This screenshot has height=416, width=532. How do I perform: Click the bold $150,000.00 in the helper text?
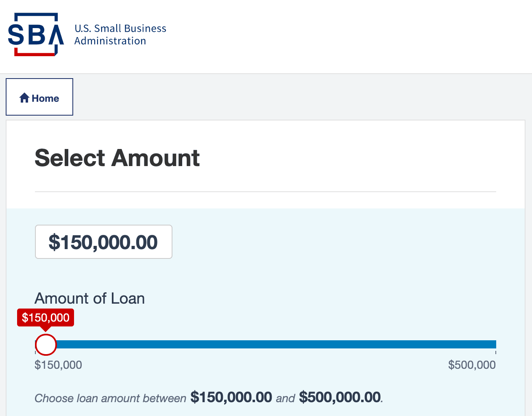231,397
